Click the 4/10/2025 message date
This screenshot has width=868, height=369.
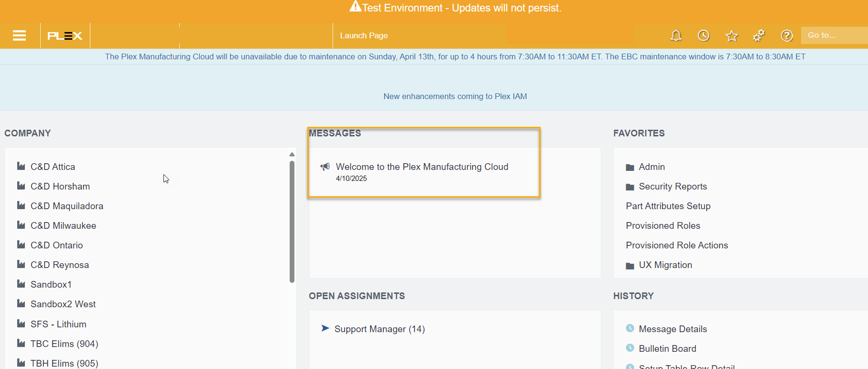click(351, 179)
